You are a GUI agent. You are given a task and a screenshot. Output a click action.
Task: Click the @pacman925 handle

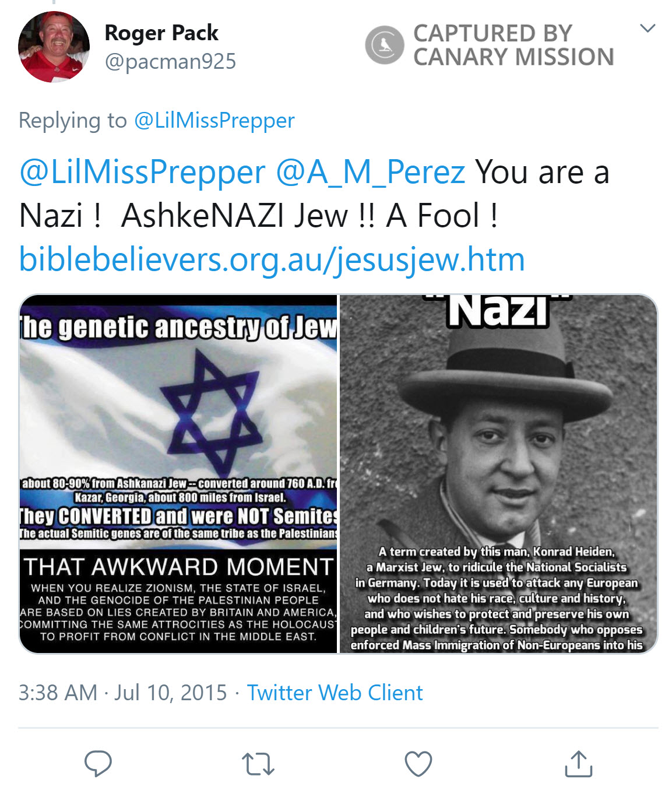click(x=170, y=61)
